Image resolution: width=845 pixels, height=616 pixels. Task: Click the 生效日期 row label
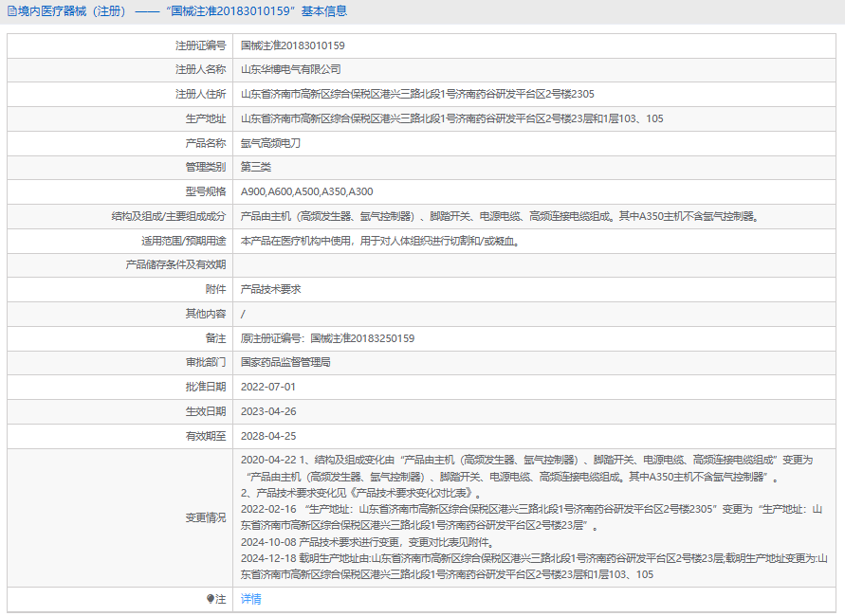(x=206, y=411)
